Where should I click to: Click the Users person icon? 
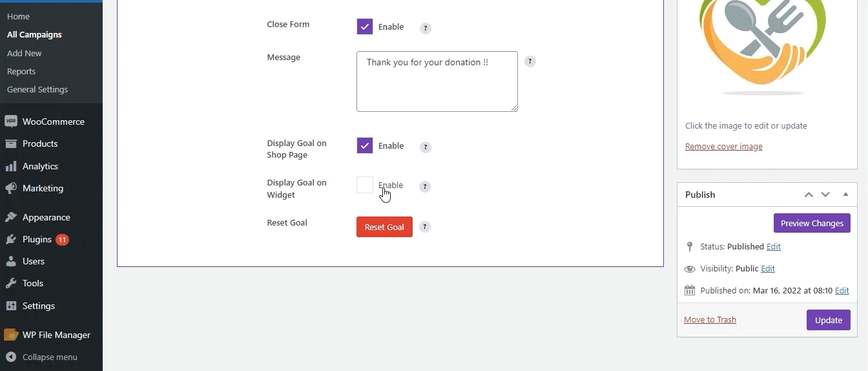(10, 261)
